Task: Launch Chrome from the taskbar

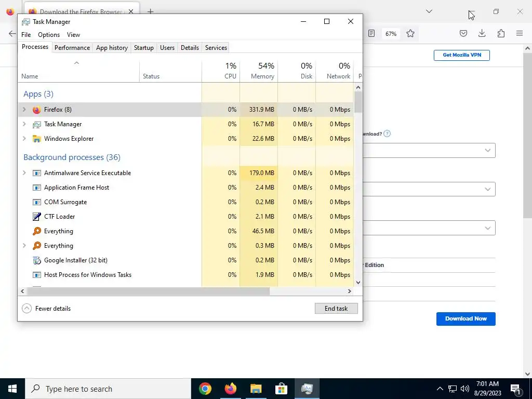Action: [x=205, y=389]
